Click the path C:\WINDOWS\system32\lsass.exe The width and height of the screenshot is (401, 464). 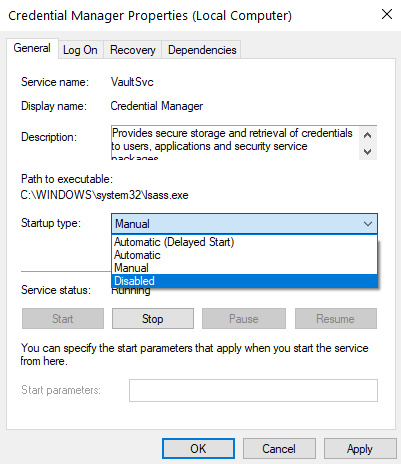(104, 195)
